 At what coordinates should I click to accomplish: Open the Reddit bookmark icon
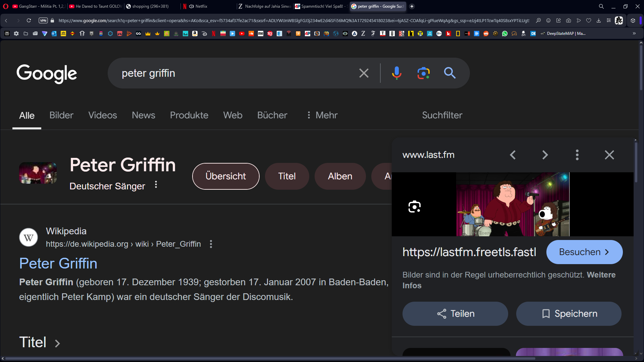pyautogui.click(x=486, y=34)
